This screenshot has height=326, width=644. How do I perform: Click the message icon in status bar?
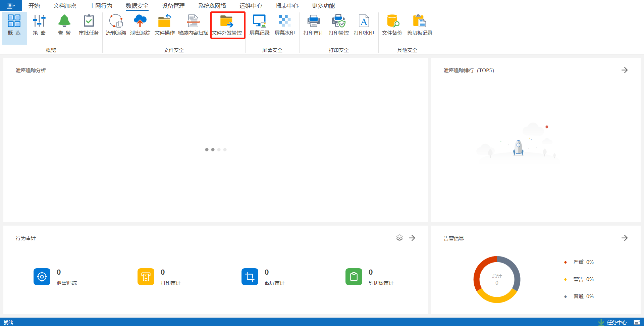(637, 322)
